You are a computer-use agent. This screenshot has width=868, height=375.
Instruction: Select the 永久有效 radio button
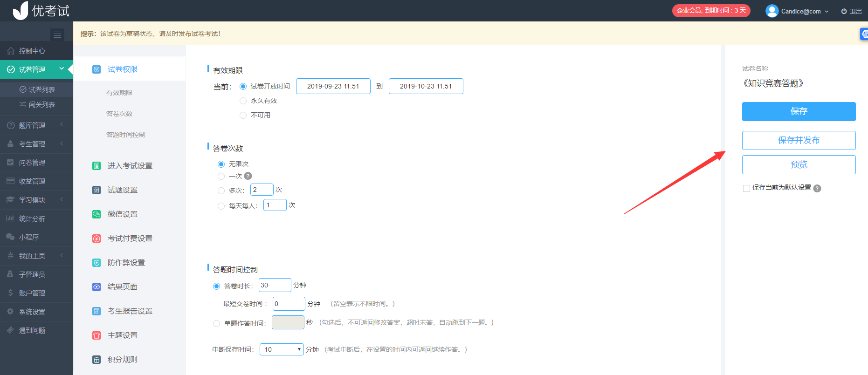pos(243,101)
